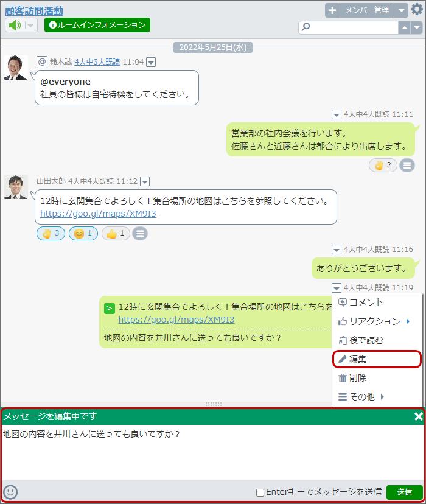Image resolution: width=426 pixels, height=504 pixels.
Task: Open the emoji picker smiley icon
Action: (x=10, y=492)
